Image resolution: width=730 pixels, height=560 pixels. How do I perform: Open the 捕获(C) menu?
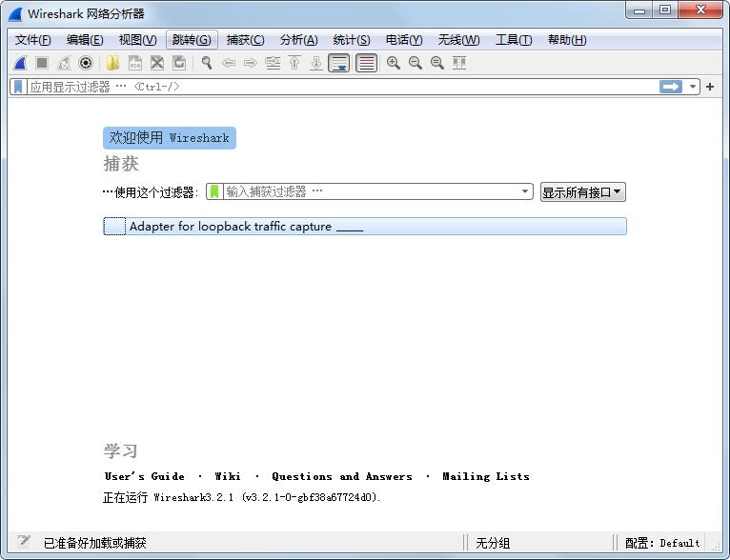[x=245, y=40]
